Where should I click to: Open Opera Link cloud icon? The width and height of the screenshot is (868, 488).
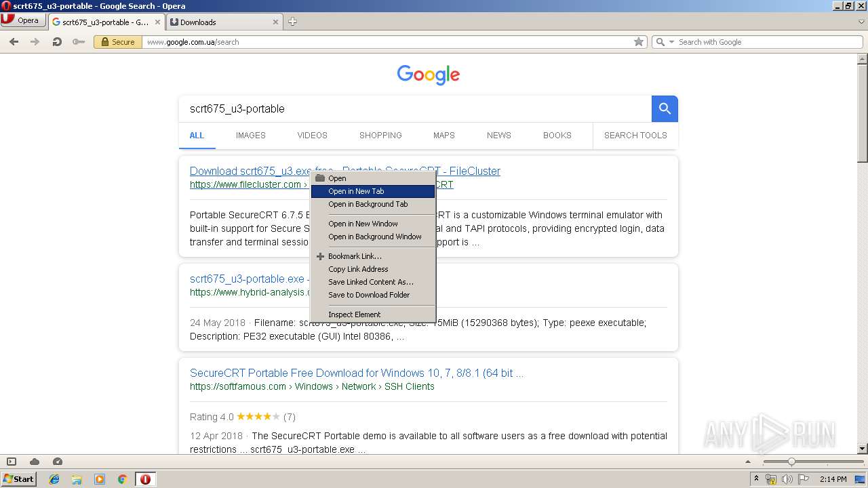point(35,462)
